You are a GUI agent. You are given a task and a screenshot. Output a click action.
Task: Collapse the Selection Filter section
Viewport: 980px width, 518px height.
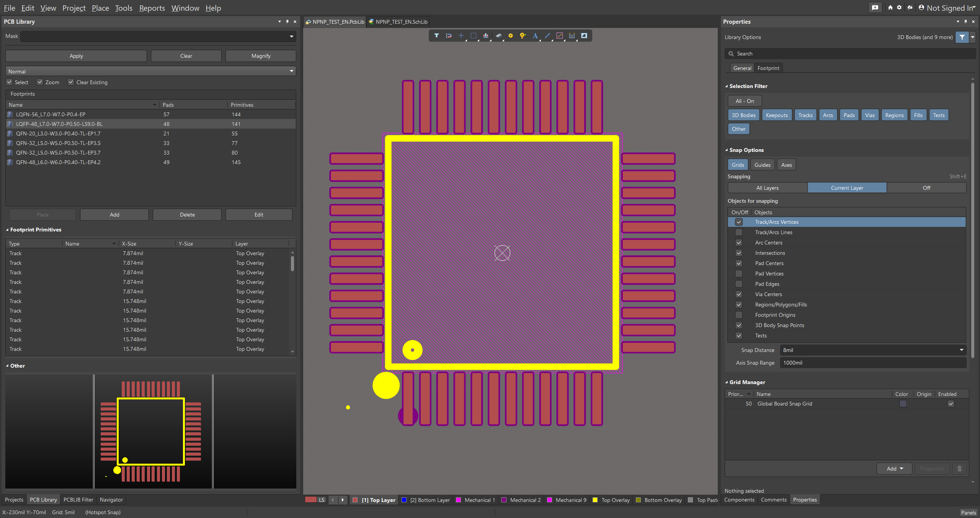click(727, 86)
